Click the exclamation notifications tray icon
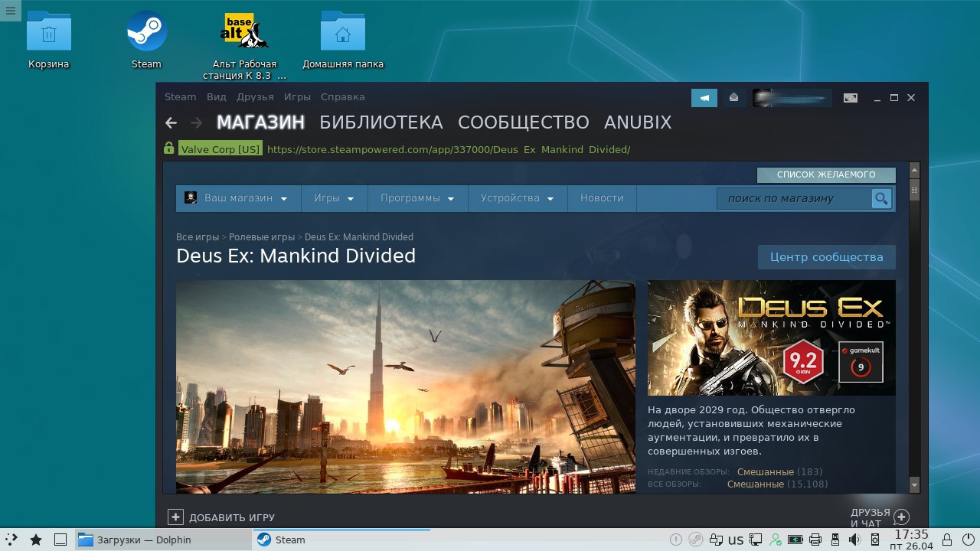The image size is (980, 551). 675,540
